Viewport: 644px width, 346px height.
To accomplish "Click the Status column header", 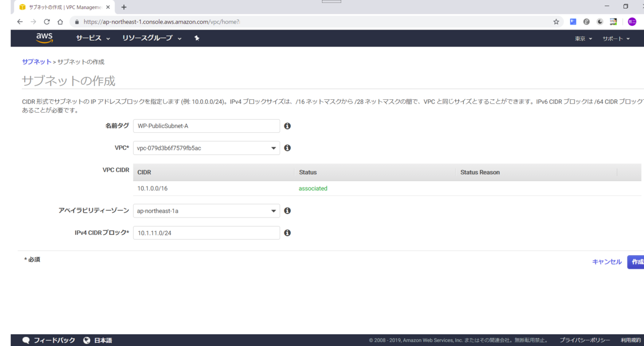I will click(375, 172).
